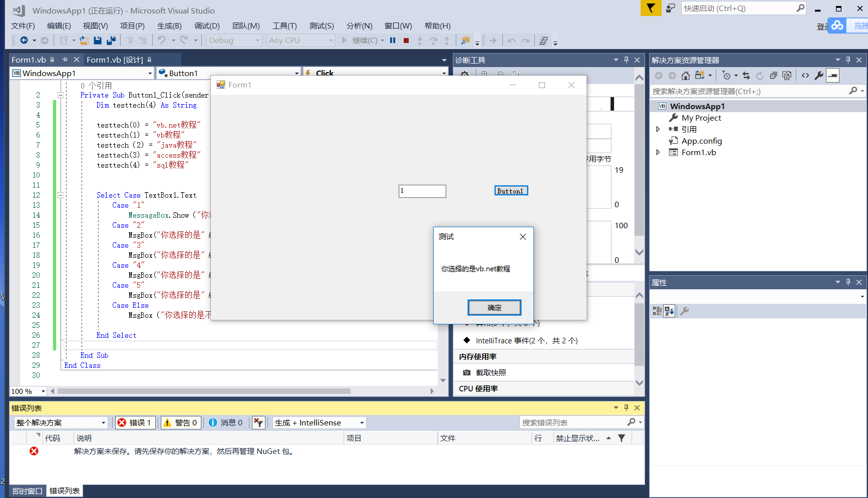Click Show All Files icon in Solution Explorer

click(787, 76)
